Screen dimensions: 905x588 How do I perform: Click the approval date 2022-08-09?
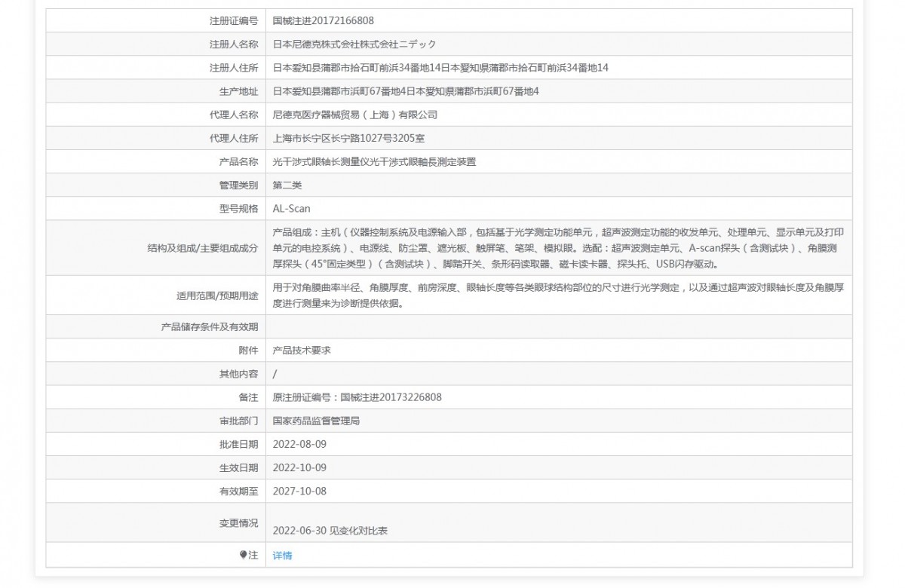[x=299, y=444]
